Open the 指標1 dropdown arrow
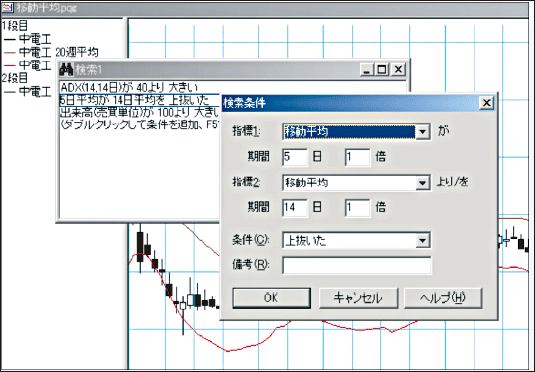Screen dimensions: 535x372 pos(422,132)
